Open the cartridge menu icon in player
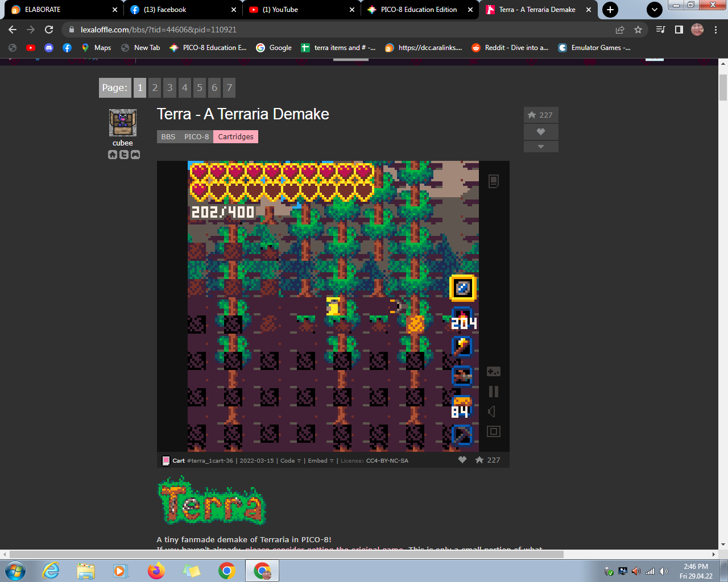Screen dimensions: 728x582 click(494, 181)
